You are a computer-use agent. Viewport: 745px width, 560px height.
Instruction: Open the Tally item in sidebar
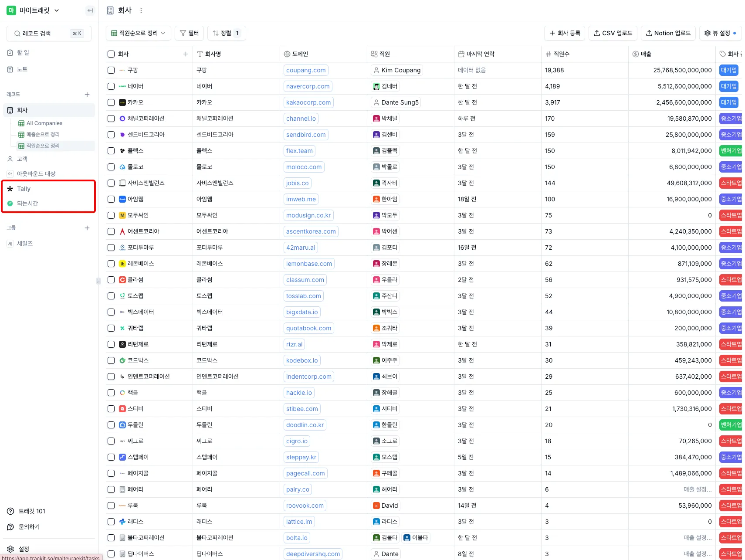[24, 189]
